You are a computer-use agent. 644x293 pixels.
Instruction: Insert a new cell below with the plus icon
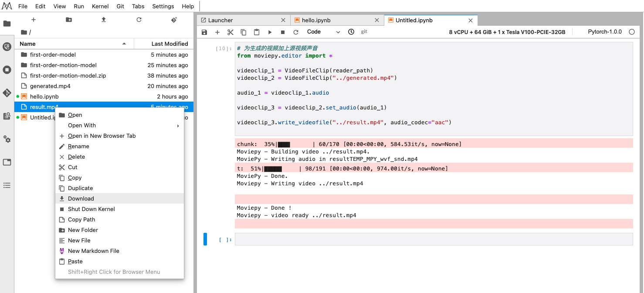(217, 32)
